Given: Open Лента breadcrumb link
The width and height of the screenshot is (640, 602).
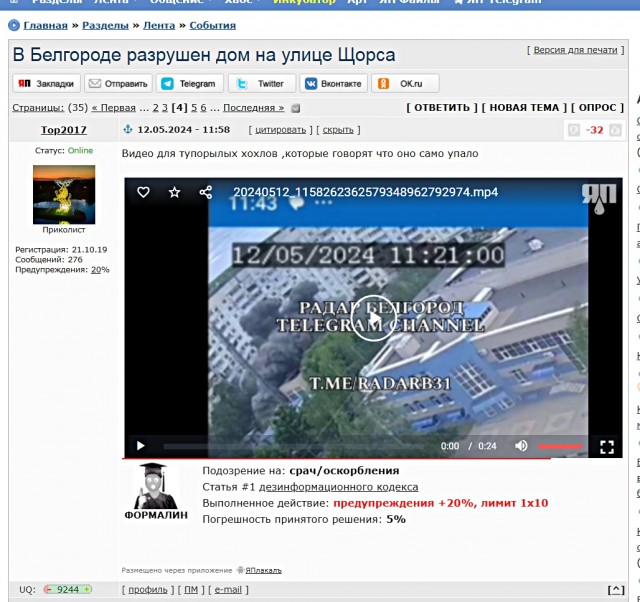Looking at the screenshot, I should coord(159,25).
